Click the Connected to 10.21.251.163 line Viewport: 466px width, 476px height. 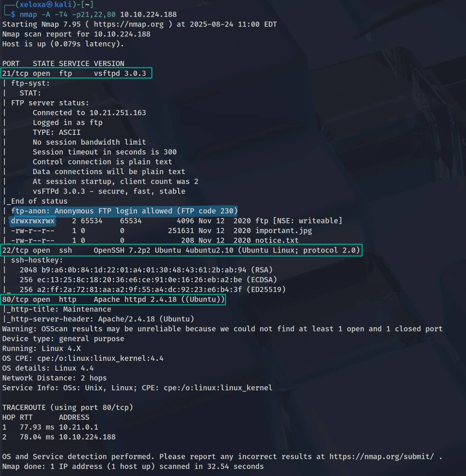tap(89, 113)
